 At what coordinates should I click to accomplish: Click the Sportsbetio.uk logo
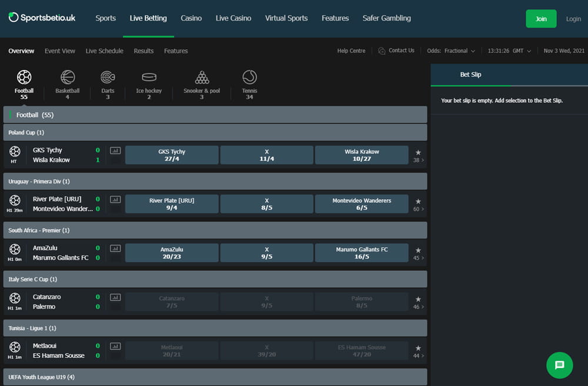point(42,18)
